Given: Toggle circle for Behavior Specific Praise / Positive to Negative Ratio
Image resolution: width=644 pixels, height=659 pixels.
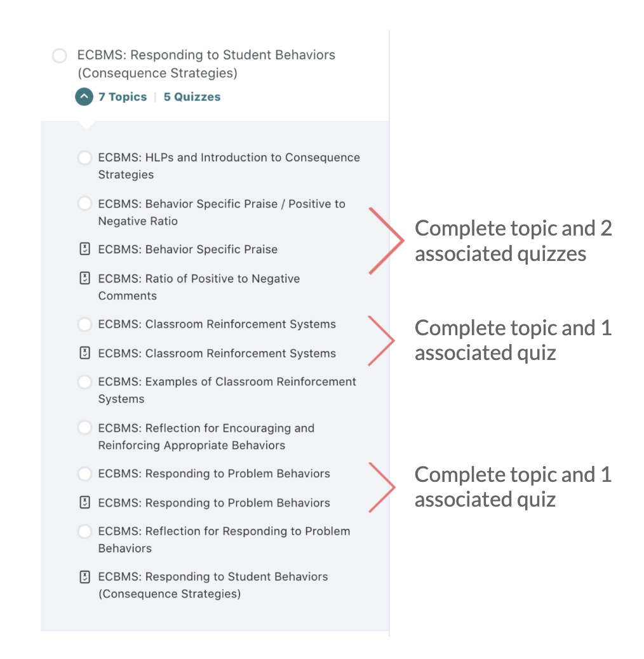Looking at the screenshot, I should pyautogui.click(x=84, y=204).
